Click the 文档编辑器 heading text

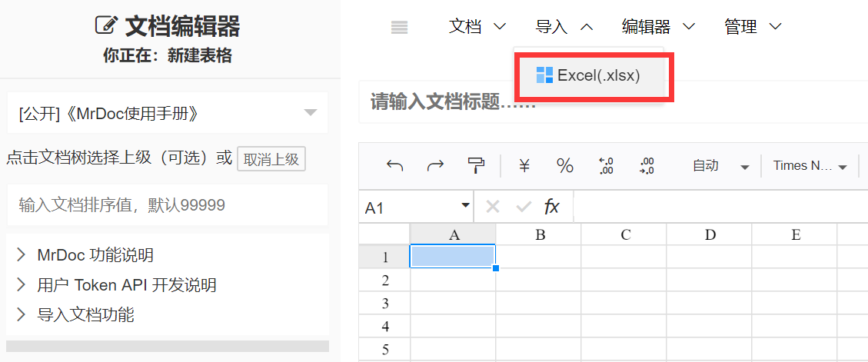[x=183, y=25]
